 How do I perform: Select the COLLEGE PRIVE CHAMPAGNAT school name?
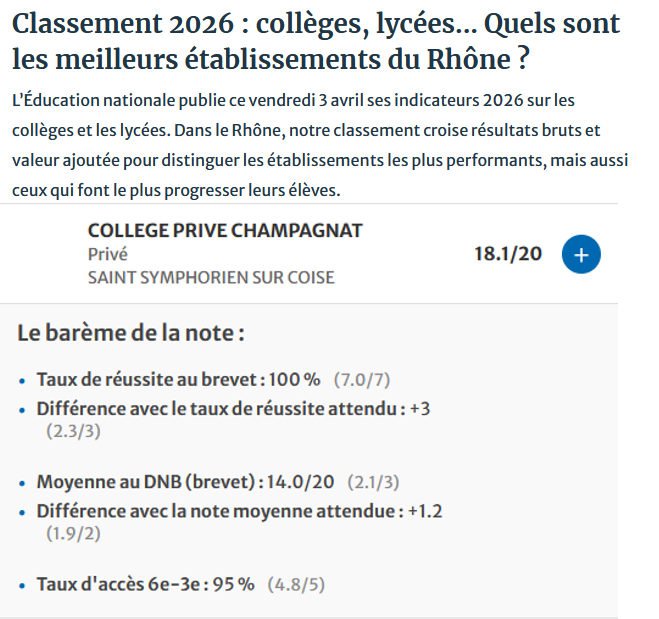pos(225,231)
